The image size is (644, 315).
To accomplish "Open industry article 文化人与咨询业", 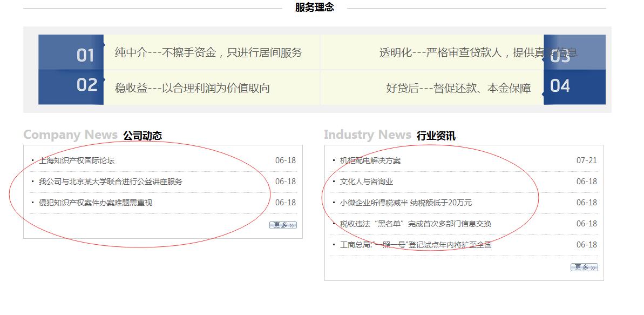I will pos(367,182).
